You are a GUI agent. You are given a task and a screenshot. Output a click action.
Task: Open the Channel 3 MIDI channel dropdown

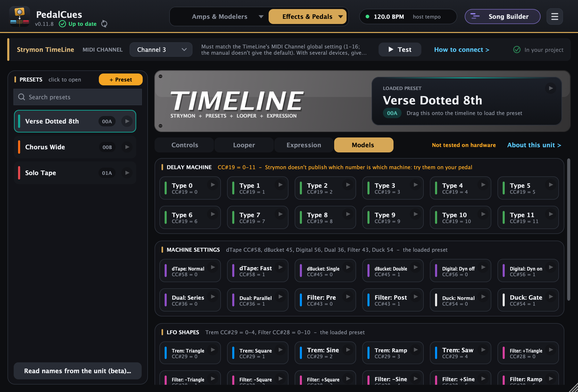[x=161, y=50]
